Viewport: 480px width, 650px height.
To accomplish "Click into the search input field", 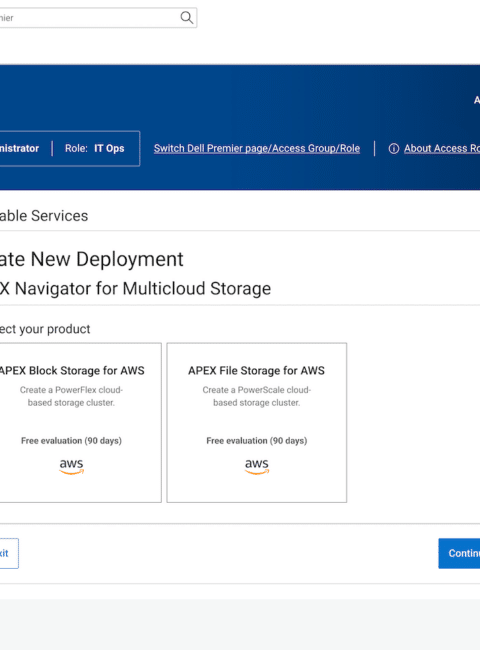I will pos(89,17).
